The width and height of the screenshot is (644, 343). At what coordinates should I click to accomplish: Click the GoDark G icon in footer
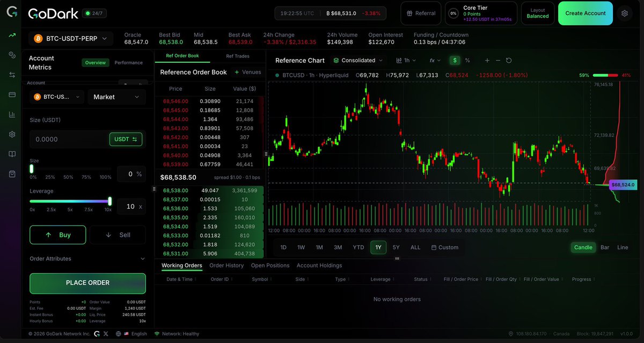97,334
